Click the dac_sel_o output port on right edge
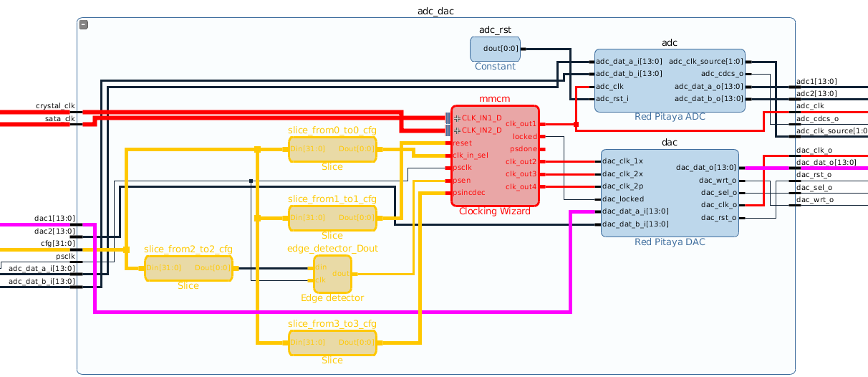868x377 pixels. tap(814, 187)
